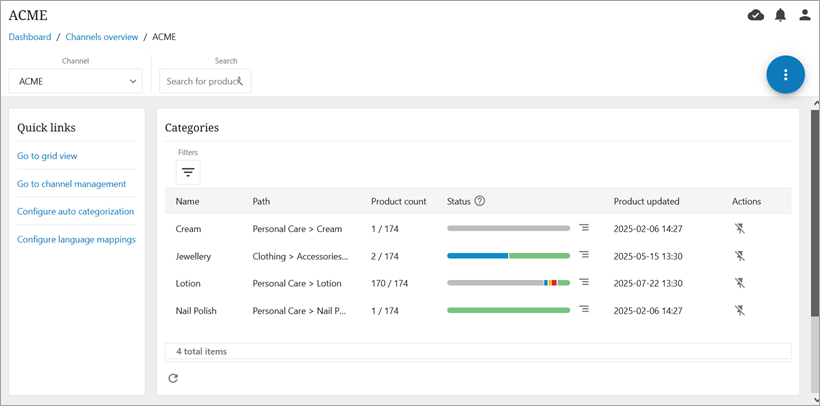Refresh the categories table
The image size is (820, 406).
point(173,378)
